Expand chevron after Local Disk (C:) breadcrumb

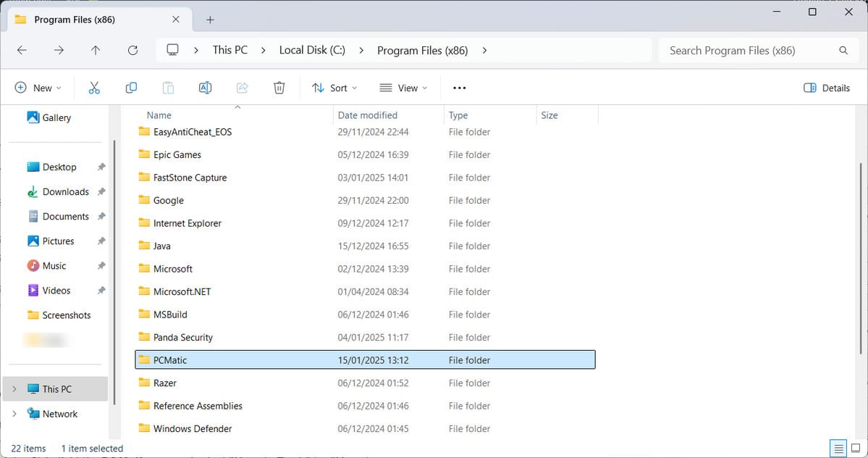pyautogui.click(x=361, y=51)
